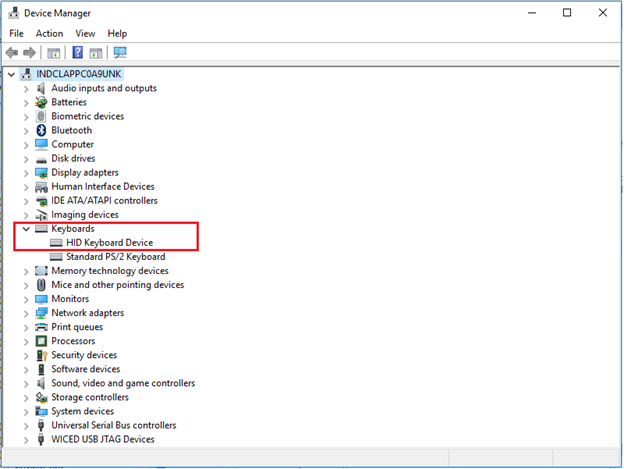624x469 pixels.
Task: Open the Help menu
Action: tap(117, 33)
